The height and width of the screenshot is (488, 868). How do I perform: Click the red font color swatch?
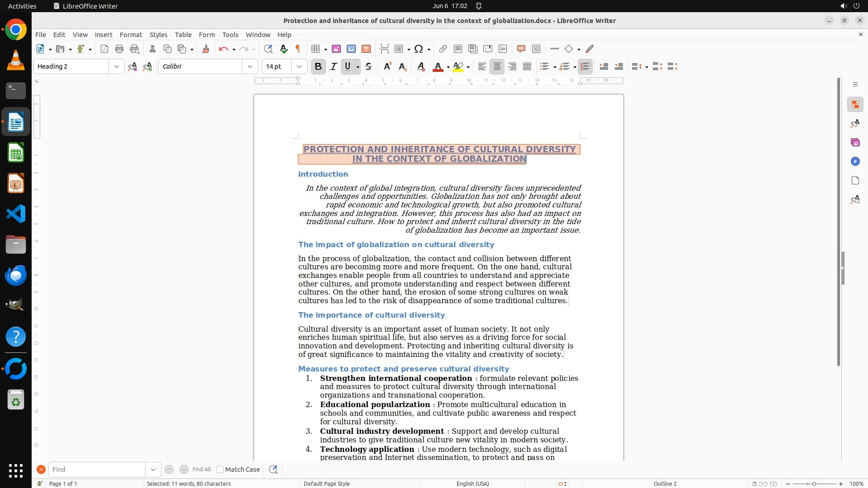pos(437,67)
